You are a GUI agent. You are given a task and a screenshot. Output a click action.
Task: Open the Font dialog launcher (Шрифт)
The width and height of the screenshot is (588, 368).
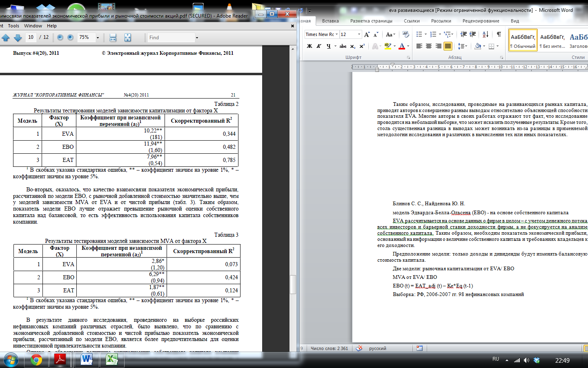(408, 58)
